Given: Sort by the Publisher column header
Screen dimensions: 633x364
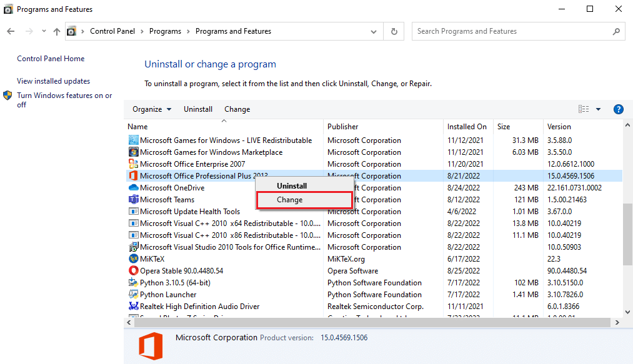Looking at the screenshot, I should point(383,127).
